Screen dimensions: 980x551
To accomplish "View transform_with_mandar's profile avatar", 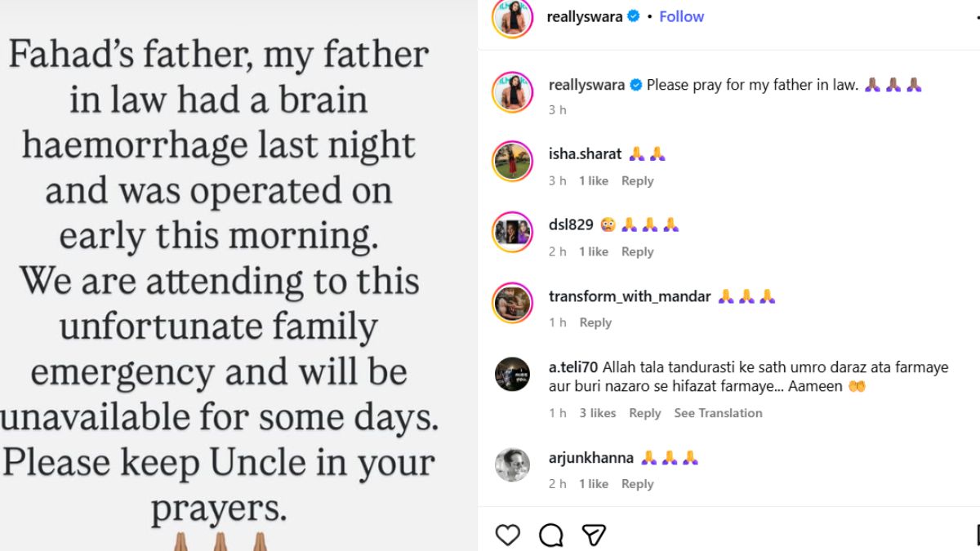I will (x=512, y=304).
